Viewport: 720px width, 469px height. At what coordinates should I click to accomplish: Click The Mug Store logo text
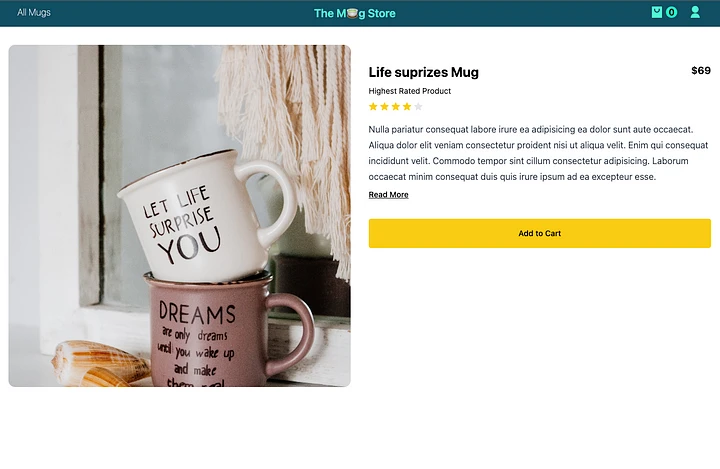coord(354,13)
